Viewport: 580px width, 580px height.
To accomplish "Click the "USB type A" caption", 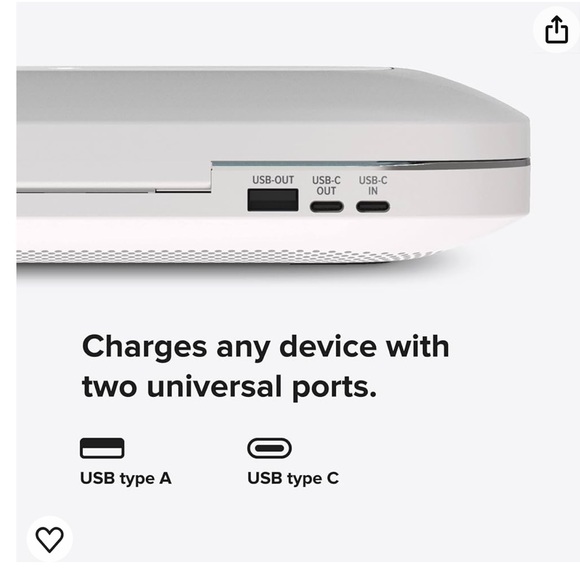I will pos(126,478).
